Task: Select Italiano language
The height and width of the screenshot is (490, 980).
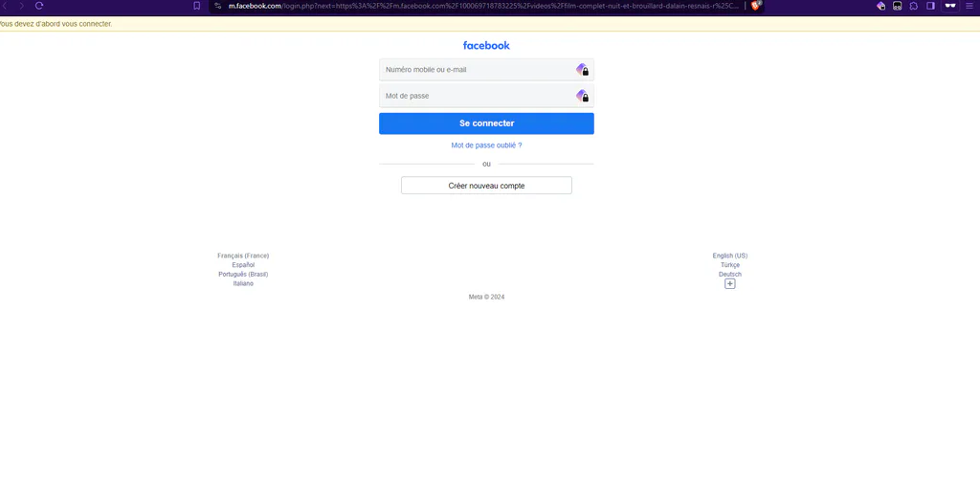Action: click(x=243, y=283)
